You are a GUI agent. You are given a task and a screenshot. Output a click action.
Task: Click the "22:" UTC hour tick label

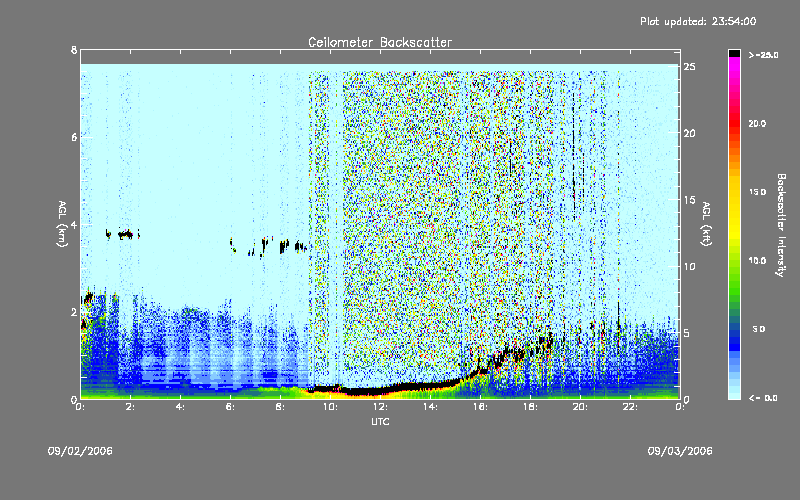(x=630, y=407)
